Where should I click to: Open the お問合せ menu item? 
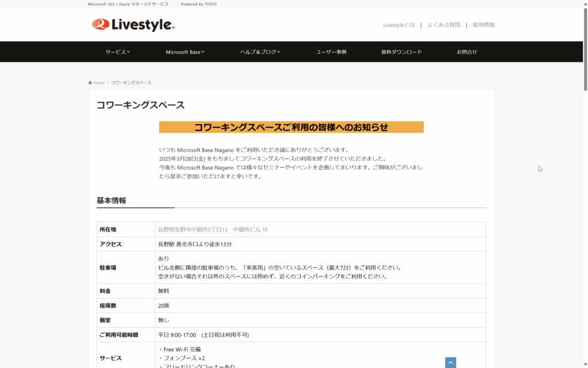coord(467,52)
